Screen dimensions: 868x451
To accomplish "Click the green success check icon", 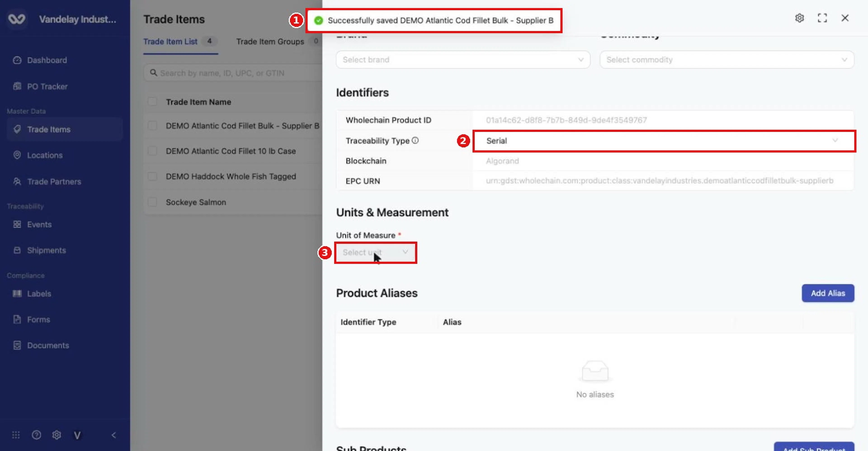I will pos(318,21).
